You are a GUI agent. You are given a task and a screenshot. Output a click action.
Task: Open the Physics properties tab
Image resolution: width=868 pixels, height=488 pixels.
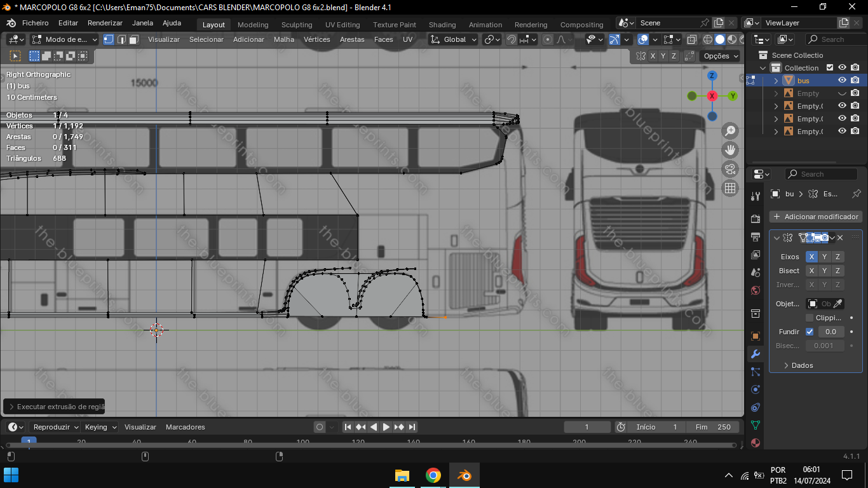[756, 390]
